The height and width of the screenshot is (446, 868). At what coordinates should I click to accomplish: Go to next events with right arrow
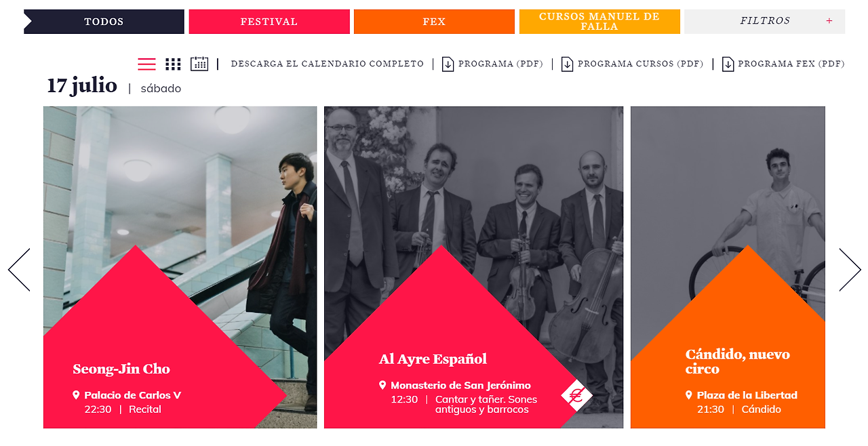(850, 270)
